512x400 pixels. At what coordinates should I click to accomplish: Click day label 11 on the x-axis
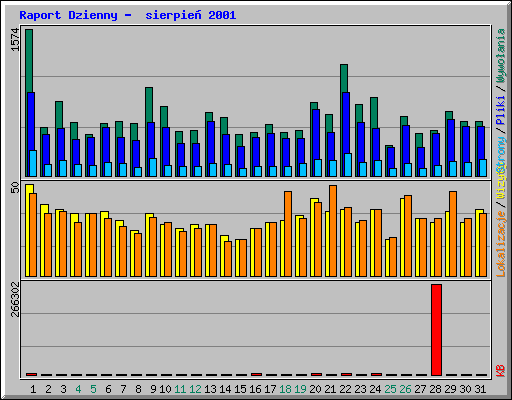coord(180,389)
